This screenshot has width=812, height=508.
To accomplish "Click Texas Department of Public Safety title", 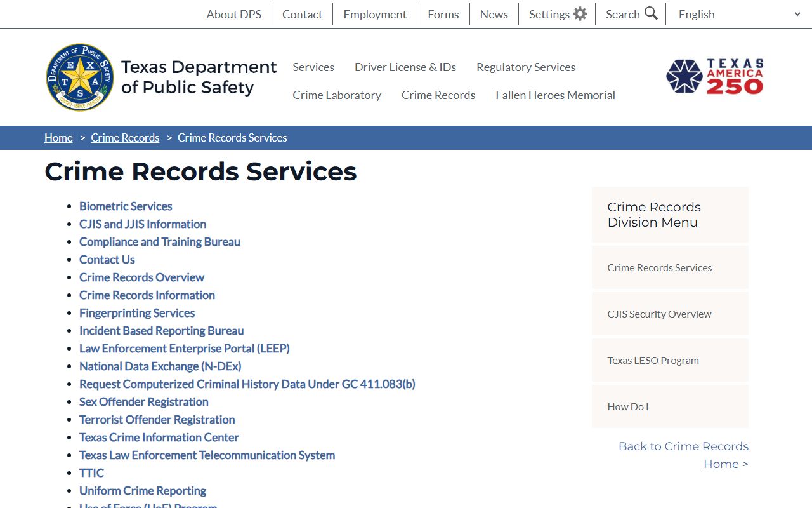I will pyautogui.click(x=199, y=77).
